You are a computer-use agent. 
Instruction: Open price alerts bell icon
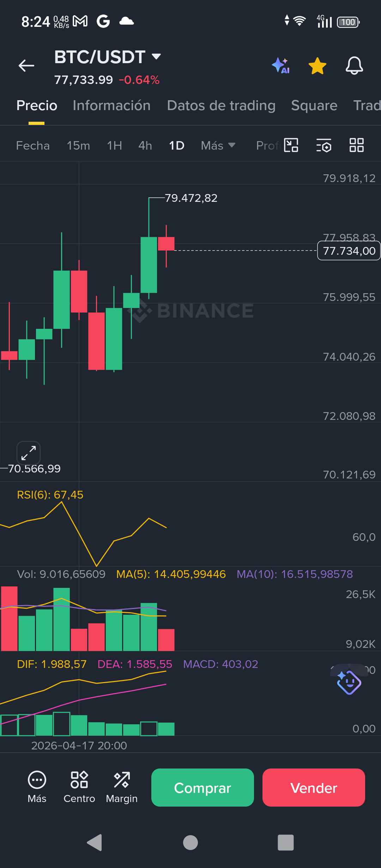click(x=354, y=66)
